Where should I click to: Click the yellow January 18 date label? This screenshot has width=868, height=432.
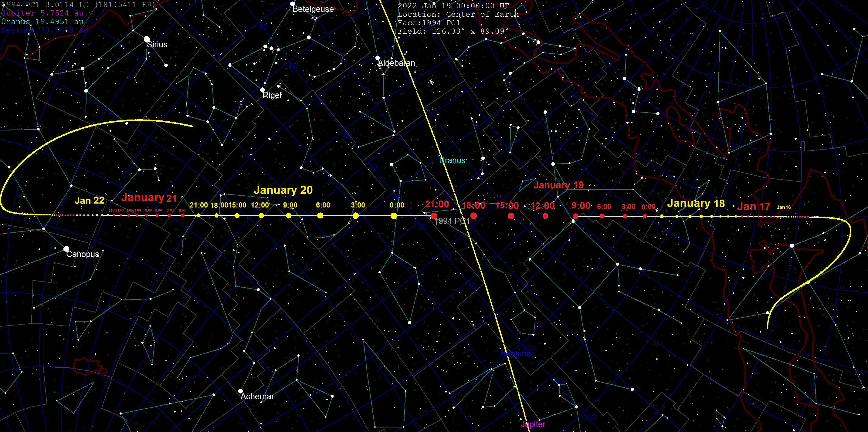[696, 203]
